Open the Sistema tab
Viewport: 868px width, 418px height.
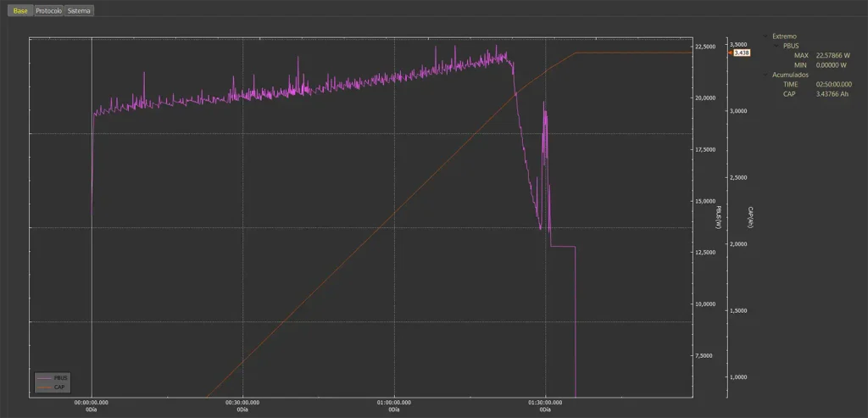pos(79,11)
